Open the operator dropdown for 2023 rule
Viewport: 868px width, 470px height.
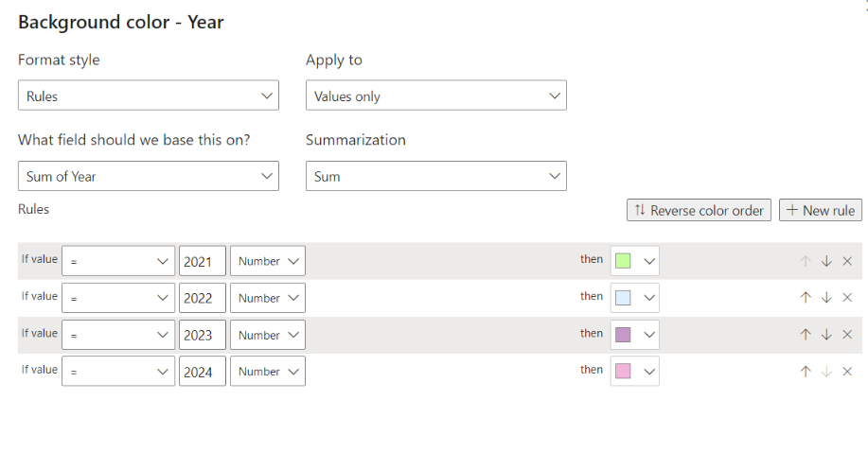(118, 335)
